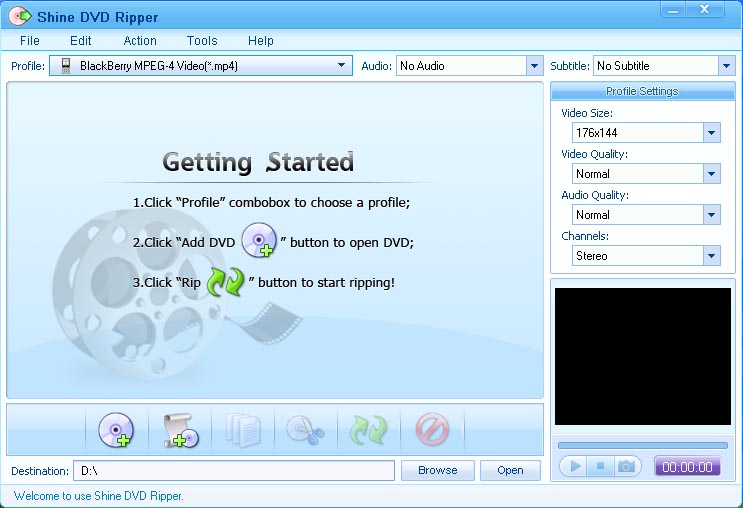
Task: Click the 'Welcome to use Shine DVD Ripper.' status text
Action: point(99,496)
